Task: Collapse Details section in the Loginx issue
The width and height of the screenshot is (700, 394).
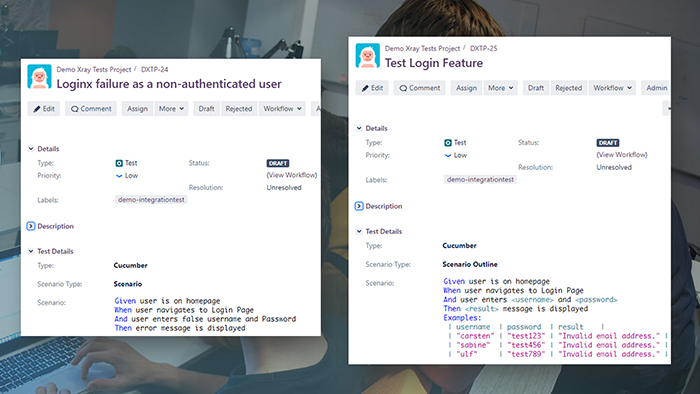Action: click(x=31, y=149)
